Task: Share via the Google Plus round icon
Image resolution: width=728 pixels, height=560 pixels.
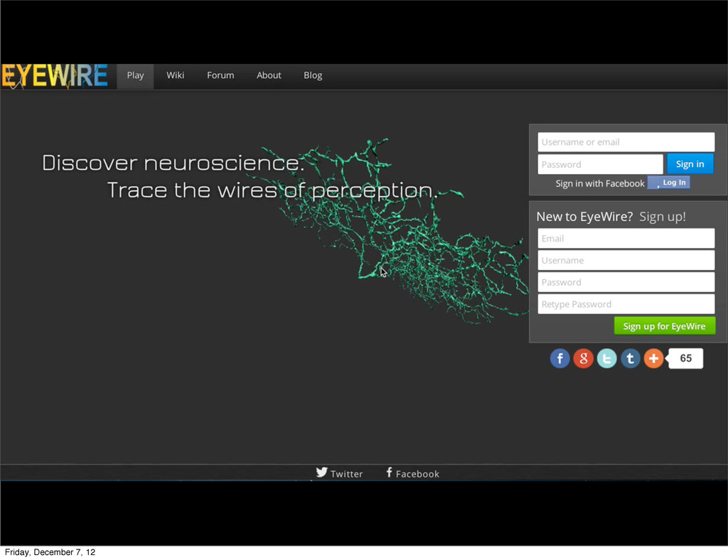Action: click(x=583, y=359)
